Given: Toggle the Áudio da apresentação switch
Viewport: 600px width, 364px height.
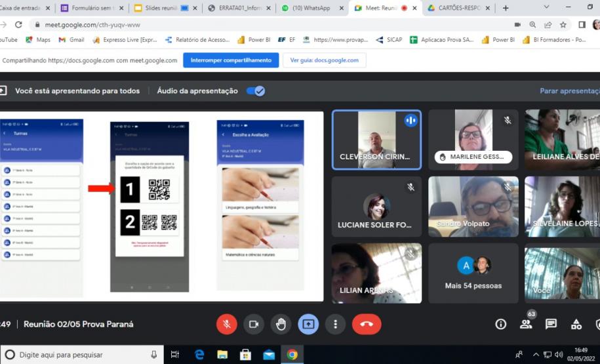Looking at the screenshot, I should pos(255,91).
